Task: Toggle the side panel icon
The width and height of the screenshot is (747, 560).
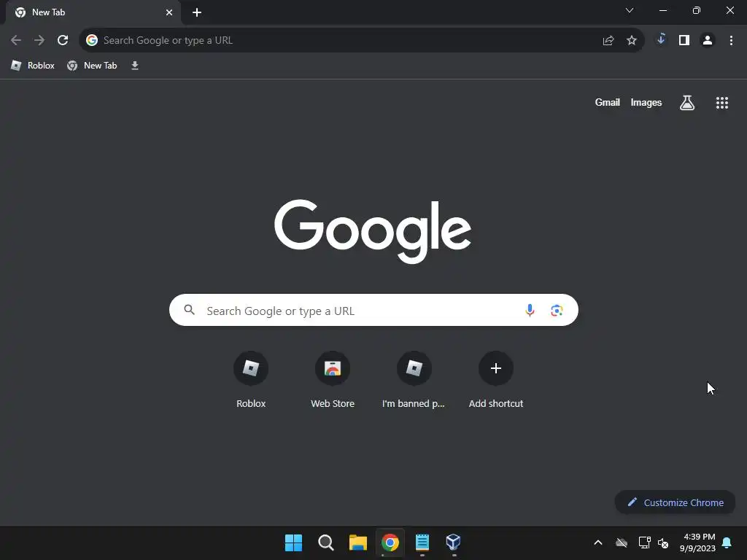Action: pyautogui.click(x=684, y=40)
